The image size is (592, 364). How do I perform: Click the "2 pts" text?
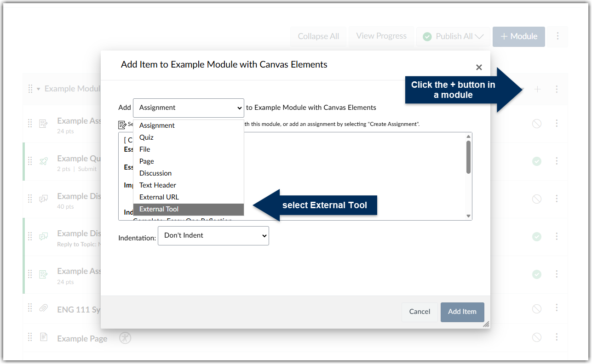click(63, 169)
